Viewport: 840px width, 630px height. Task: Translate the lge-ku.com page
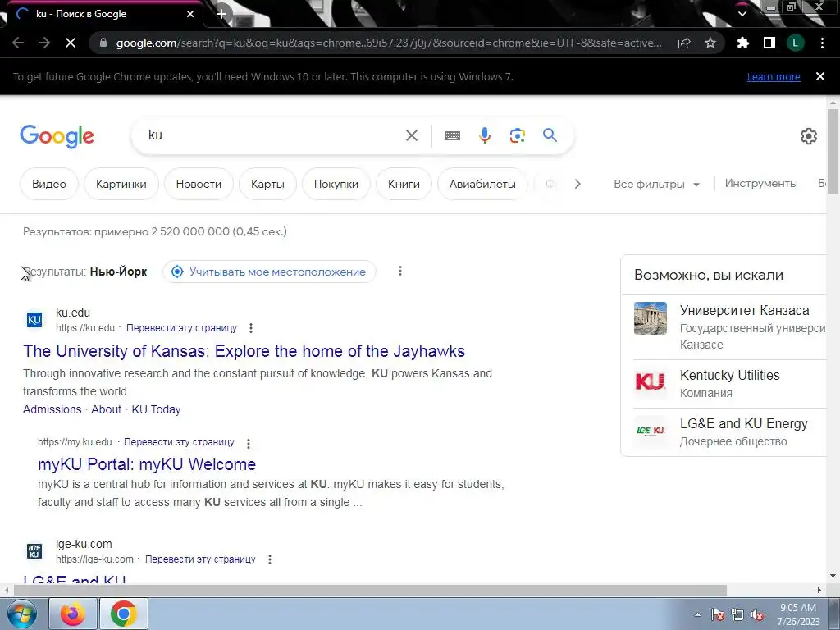coord(200,559)
